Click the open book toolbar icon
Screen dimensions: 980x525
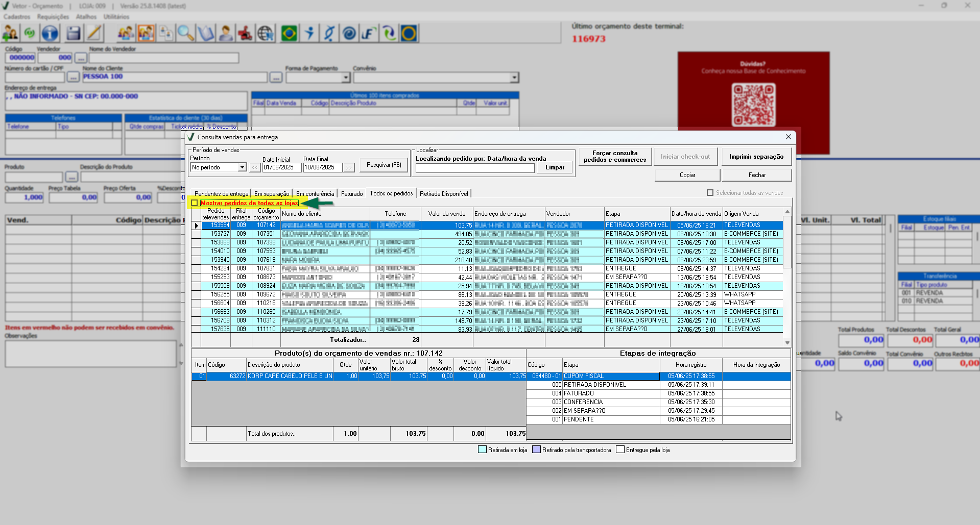pos(205,34)
